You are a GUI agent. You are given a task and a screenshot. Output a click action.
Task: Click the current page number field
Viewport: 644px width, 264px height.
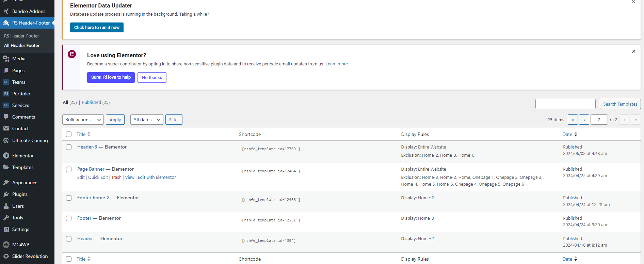pos(599,120)
